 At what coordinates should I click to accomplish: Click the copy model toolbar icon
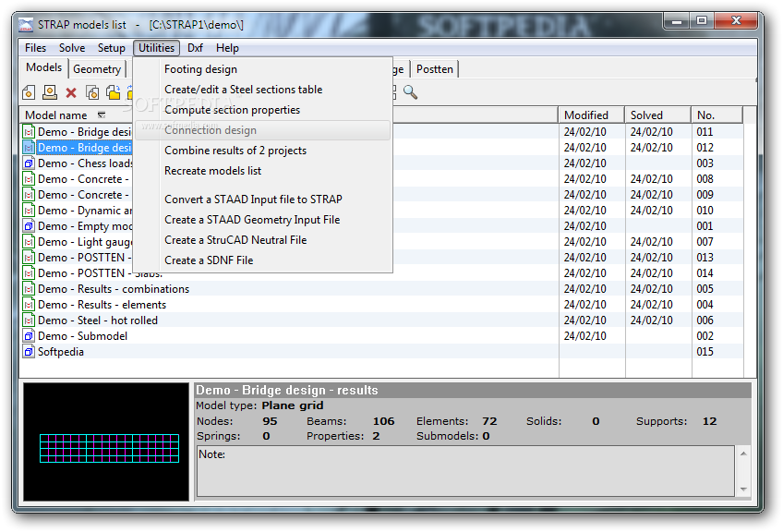click(92, 92)
